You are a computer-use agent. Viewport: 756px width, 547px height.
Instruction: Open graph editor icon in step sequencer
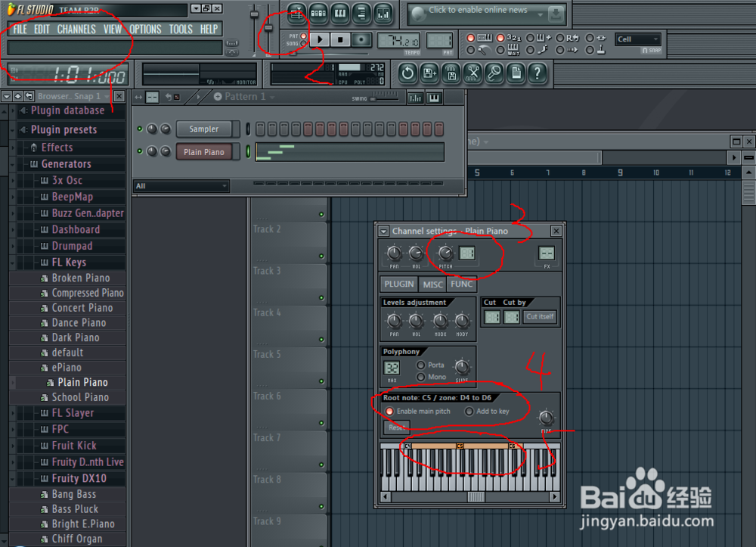click(414, 98)
